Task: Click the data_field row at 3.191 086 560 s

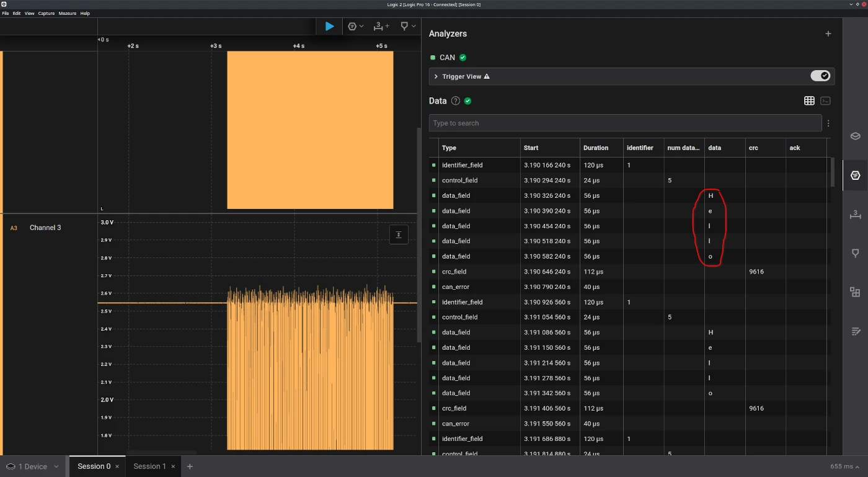Action: click(x=628, y=332)
